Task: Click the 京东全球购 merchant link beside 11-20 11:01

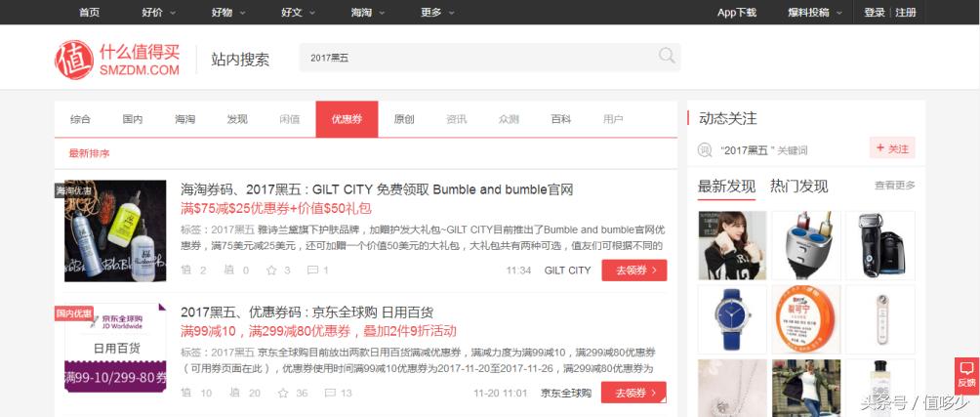Action: coord(566,394)
